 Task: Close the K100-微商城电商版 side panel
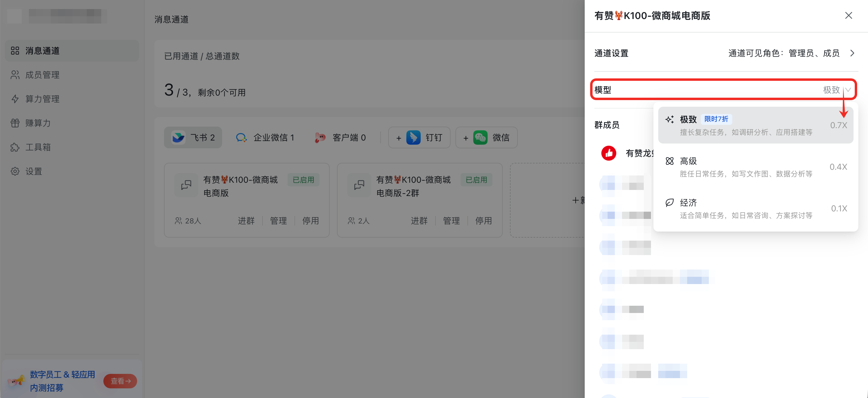[848, 15]
